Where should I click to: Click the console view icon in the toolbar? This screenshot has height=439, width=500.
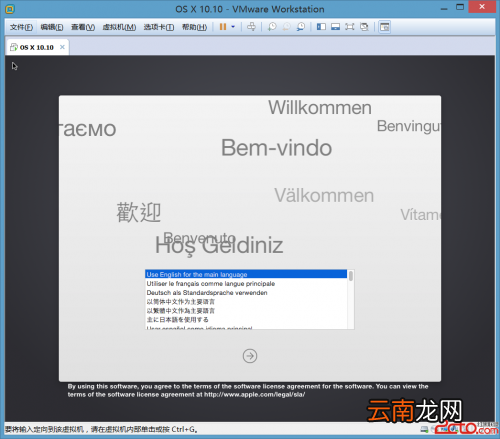tap(384, 27)
